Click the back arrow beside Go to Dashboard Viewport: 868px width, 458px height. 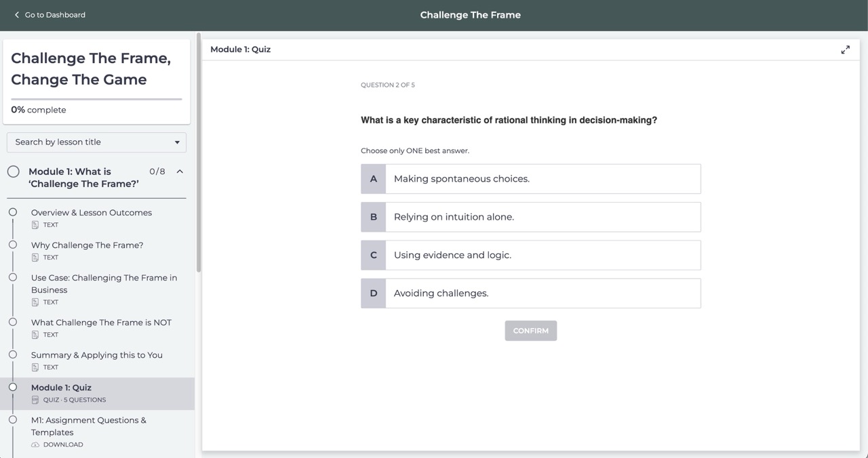tap(17, 15)
